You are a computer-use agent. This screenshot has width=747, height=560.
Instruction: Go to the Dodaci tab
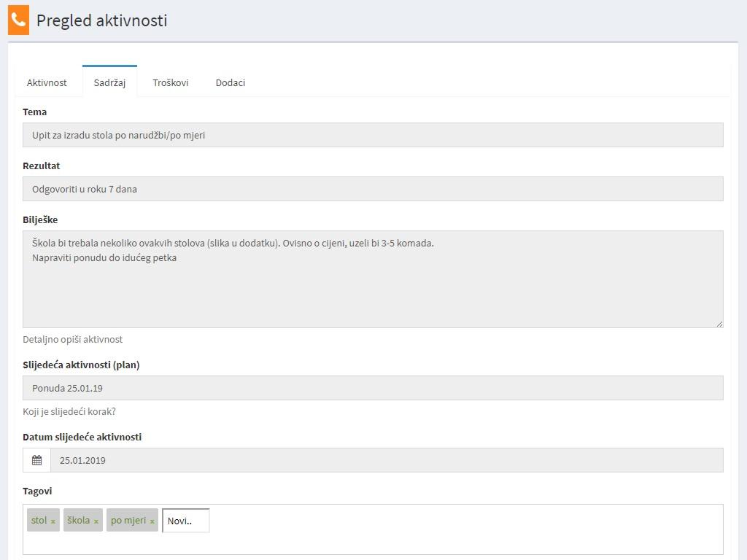click(231, 82)
